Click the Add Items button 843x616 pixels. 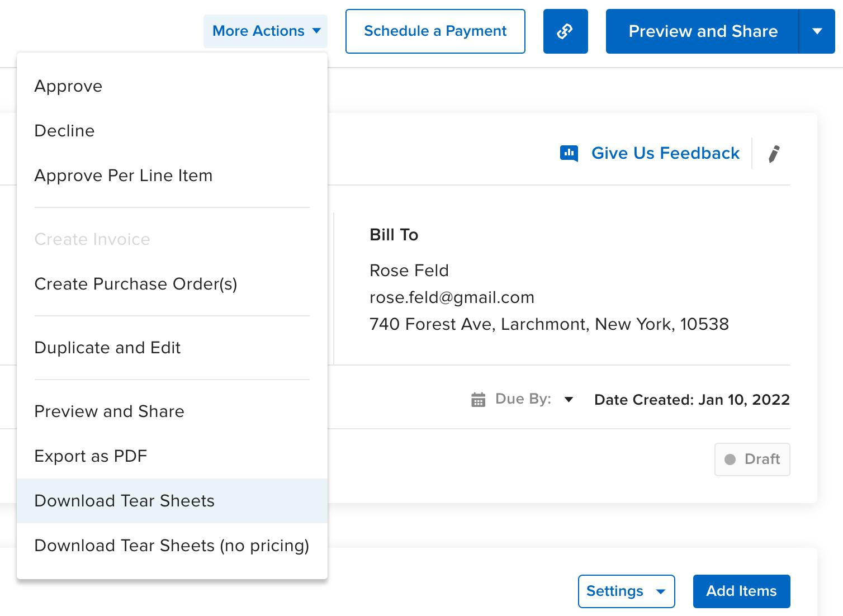tap(741, 591)
